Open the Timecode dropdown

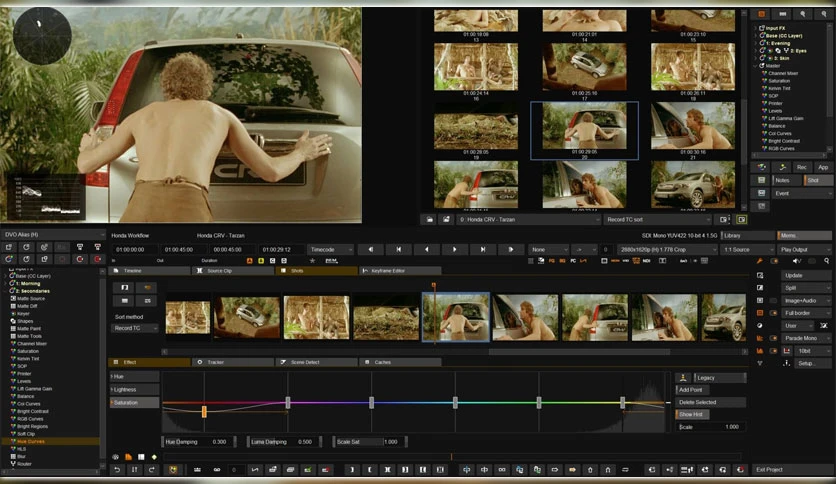(x=331, y=249)
